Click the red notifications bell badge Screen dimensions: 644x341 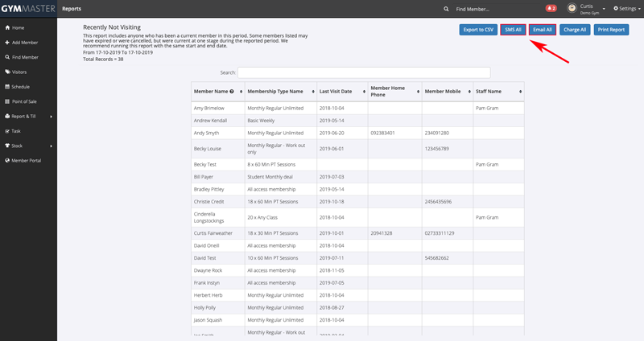pos(551,8)
